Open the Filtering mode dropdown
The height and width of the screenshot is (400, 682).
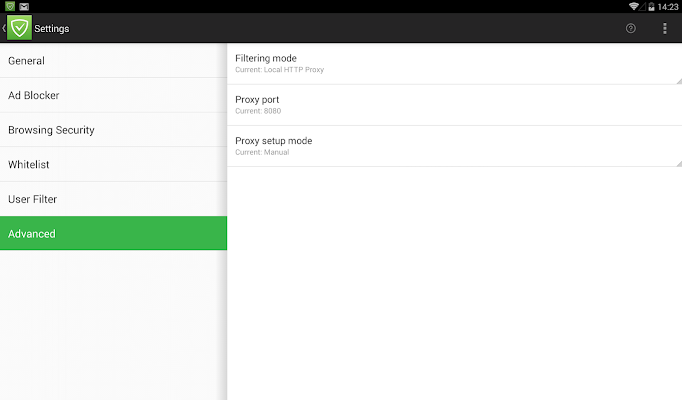click(454, 63)
